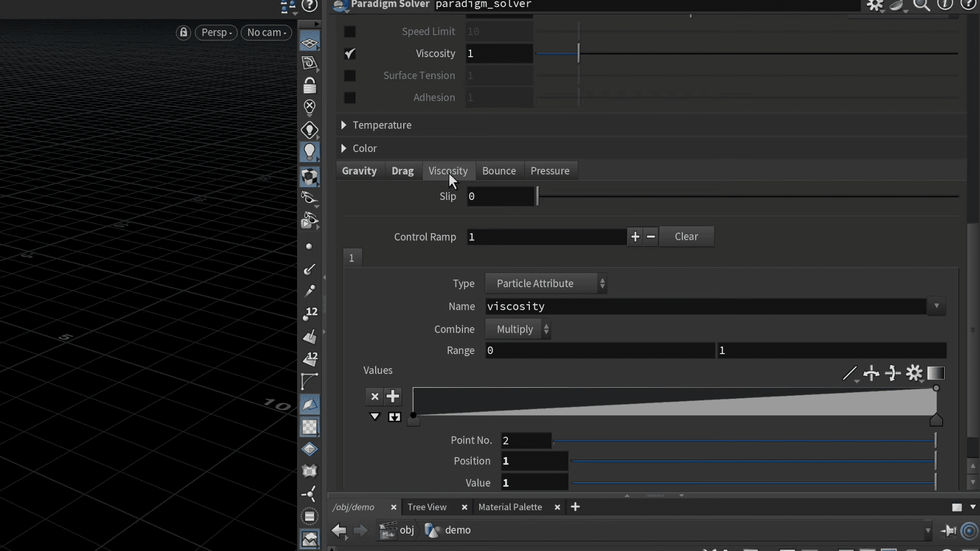Toggle the display points dot icon
This screenshot has height=551, width=980.
click(x=309, y=246)
